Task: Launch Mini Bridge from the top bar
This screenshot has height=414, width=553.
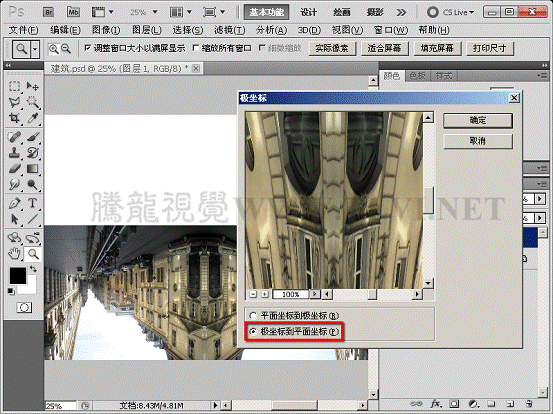Action: 73,12
